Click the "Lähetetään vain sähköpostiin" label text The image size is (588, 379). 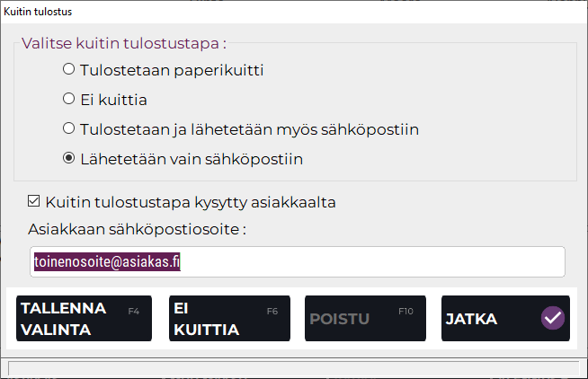[191, 160]
